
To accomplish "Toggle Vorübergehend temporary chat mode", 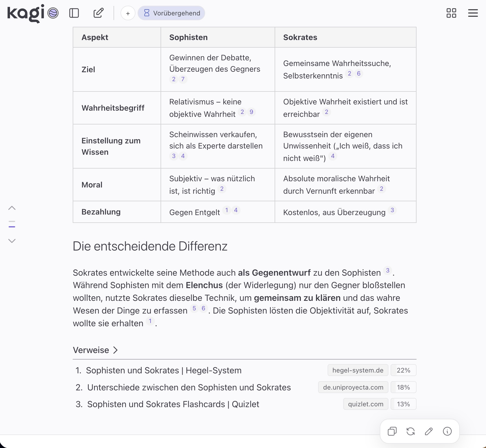I will [x=171, y=13].
